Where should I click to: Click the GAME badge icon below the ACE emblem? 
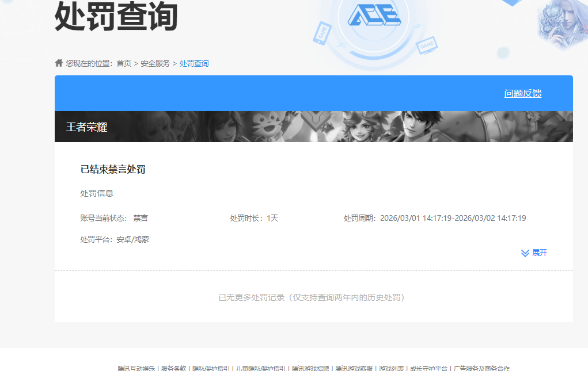427,45
